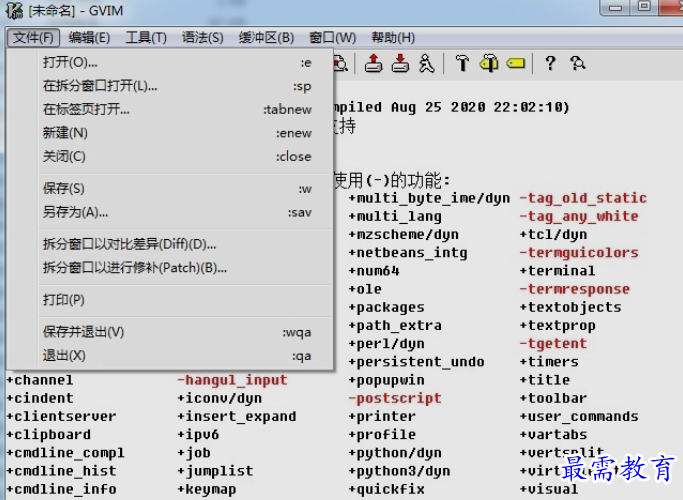Click the +cindent feature text
The height and width of the screenshot is (500, 683).
[40, 399]
